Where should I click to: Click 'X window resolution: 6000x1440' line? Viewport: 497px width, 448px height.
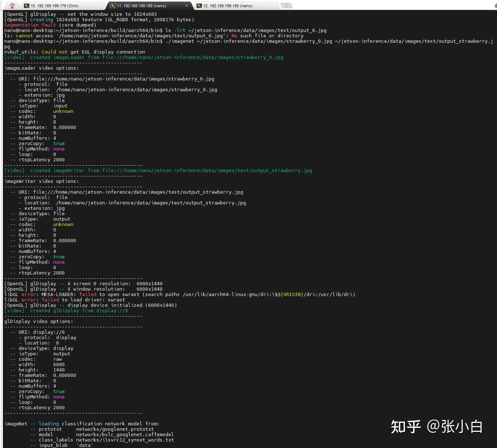tap(83, 289)
